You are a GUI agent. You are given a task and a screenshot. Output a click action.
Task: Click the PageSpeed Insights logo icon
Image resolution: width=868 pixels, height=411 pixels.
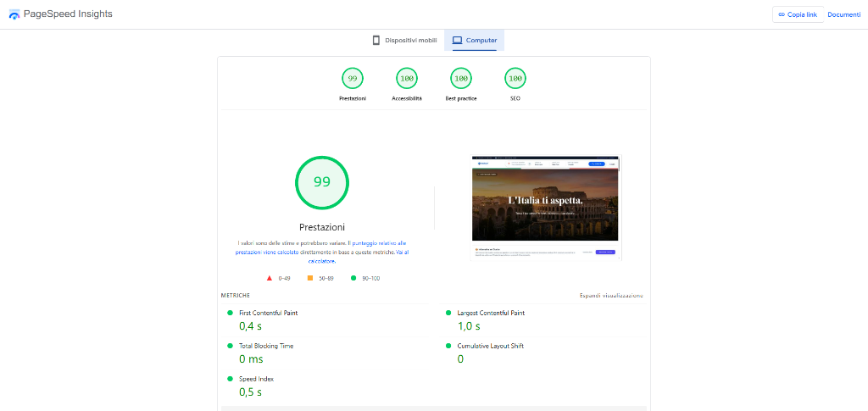[14, 14]
